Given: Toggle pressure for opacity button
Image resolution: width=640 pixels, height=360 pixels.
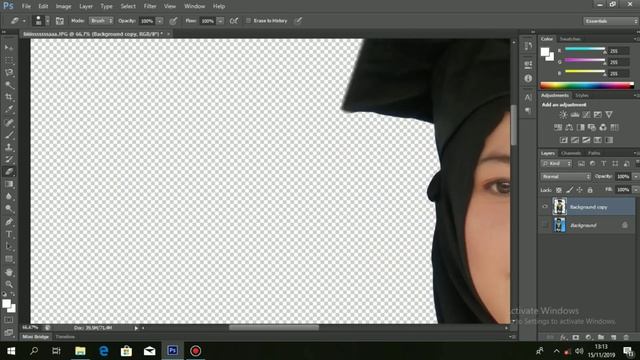Looking at the screenshot, I should point(173,21).
